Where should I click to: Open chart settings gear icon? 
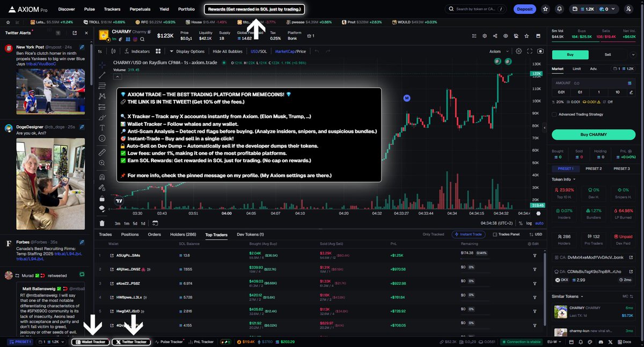point(518,51)
